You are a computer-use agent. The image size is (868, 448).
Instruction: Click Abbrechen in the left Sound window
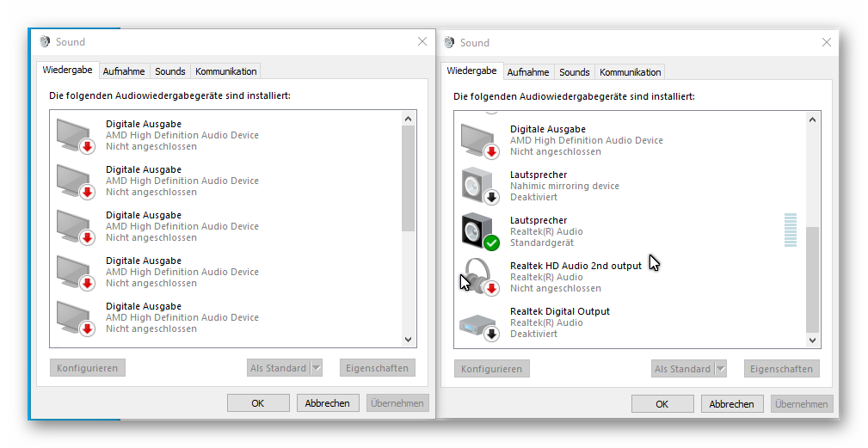point(327,403)
